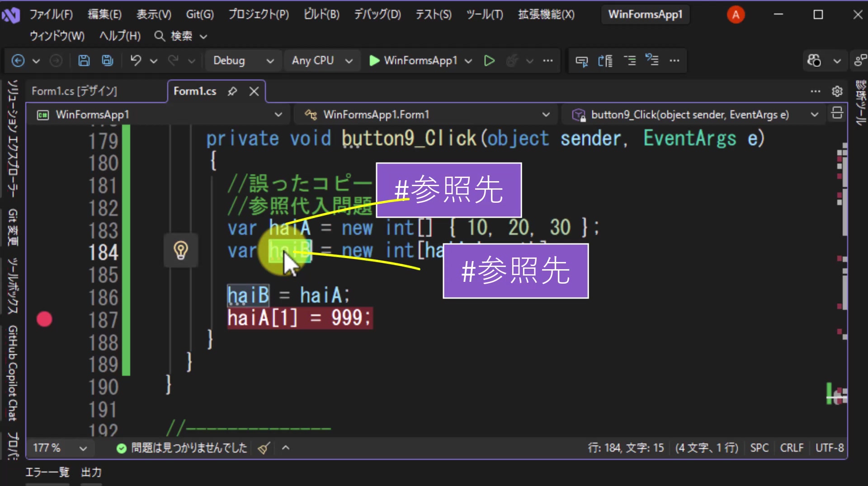Screen dimensions: 868x486
Task: Click the user account avatar A
Action: pyautogui.click(x=736, y=15)
